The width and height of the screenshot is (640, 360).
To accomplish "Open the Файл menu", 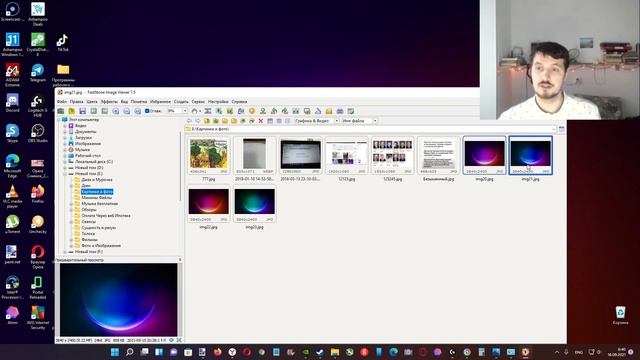I will (x=62, y=102).
